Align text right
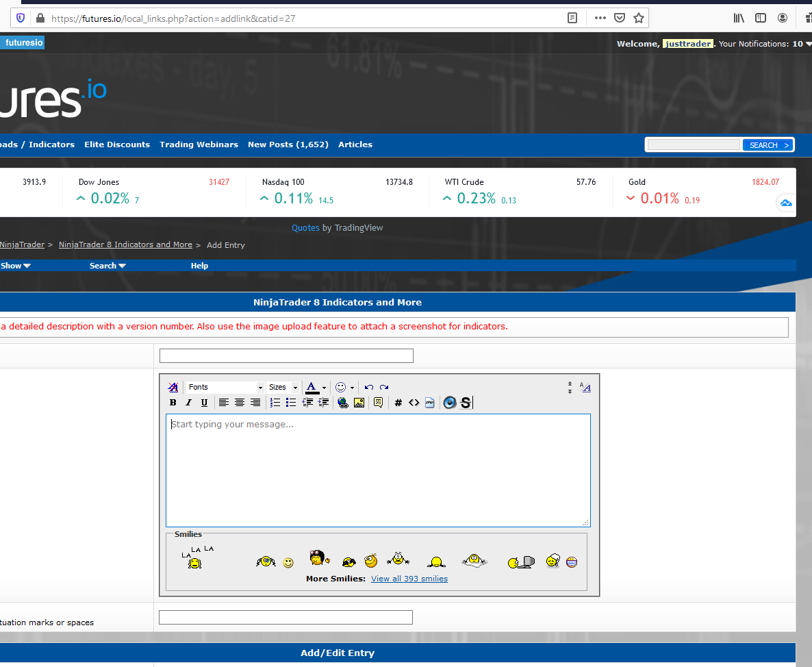 point(255,403)
